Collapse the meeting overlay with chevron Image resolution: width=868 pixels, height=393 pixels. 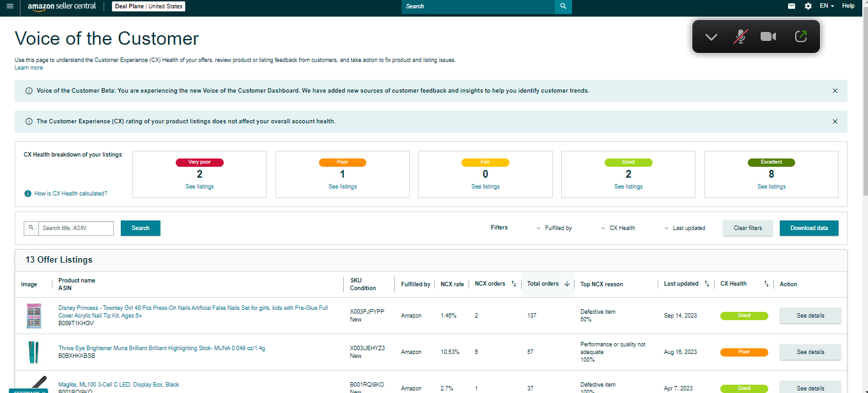tap(711, 37)
